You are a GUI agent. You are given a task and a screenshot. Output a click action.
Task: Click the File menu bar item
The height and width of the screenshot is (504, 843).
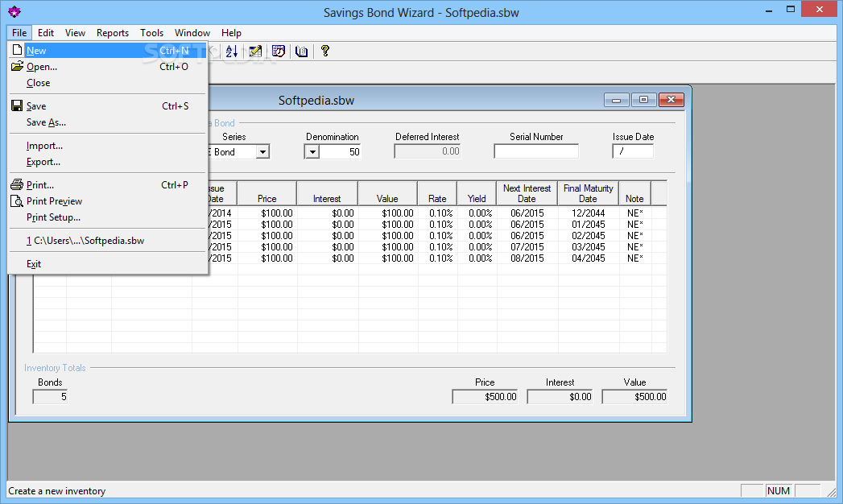[x=19, y=33]
